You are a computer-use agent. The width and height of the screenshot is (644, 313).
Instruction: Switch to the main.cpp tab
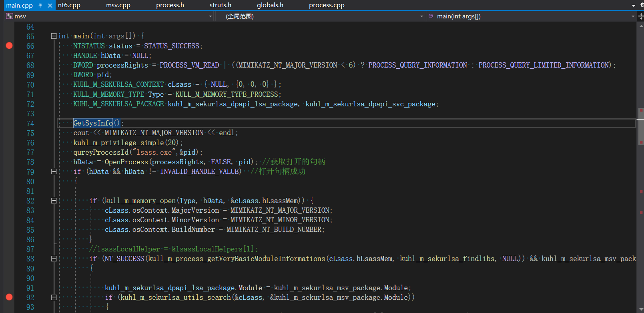(x=19, y=6)
